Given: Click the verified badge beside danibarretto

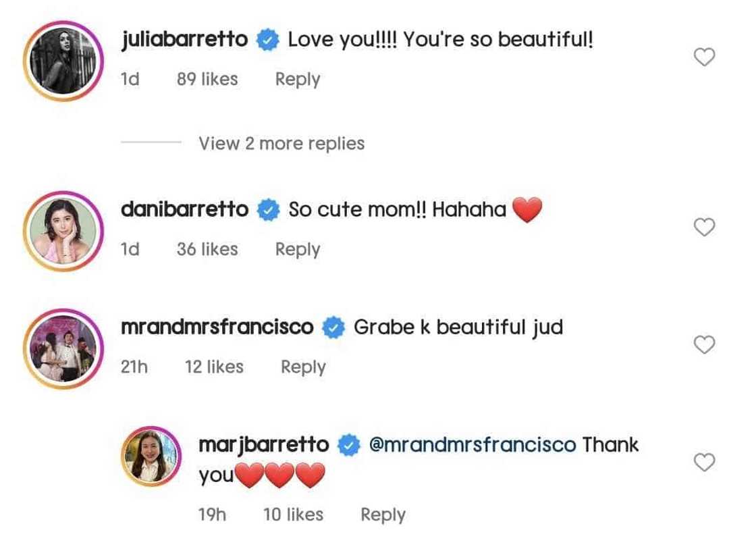Looking at the screenshot, I should click(x=270, y=209).
